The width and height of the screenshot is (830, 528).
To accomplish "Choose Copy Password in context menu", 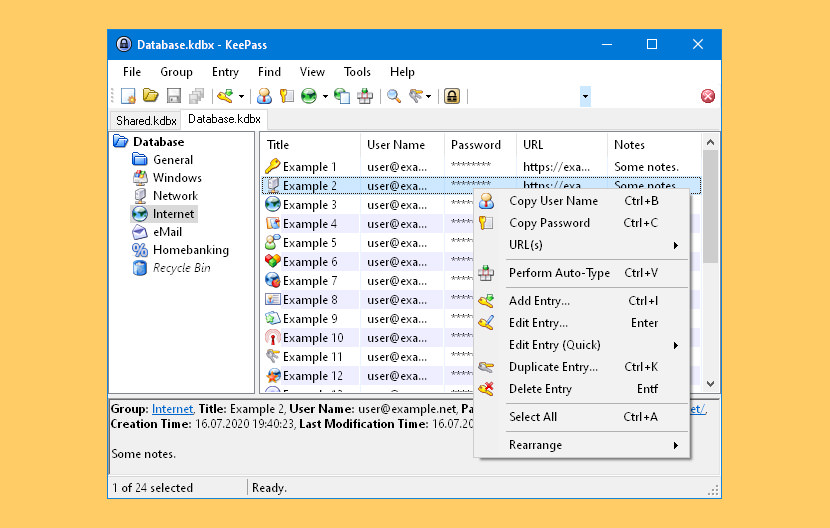I will [582, 223].
